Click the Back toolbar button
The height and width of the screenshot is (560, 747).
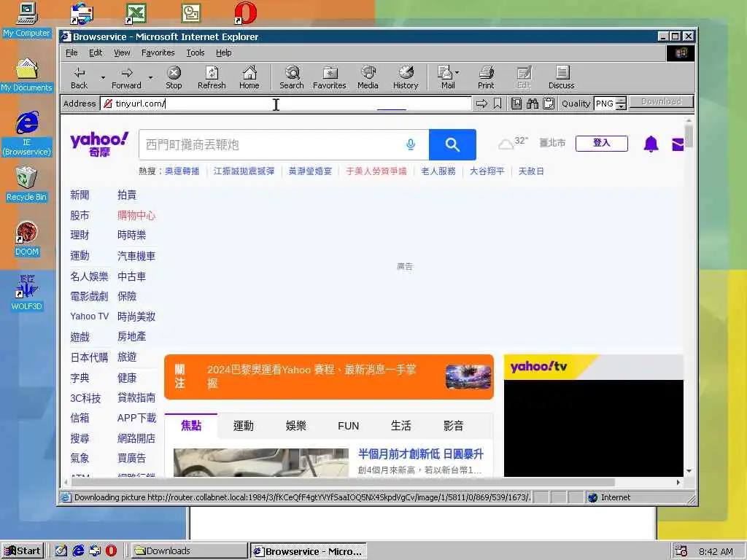tap(79, 77)
